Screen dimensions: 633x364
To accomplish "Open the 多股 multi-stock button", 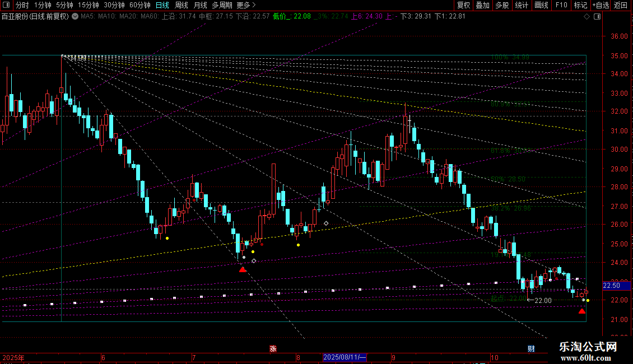I will [502, 5].
